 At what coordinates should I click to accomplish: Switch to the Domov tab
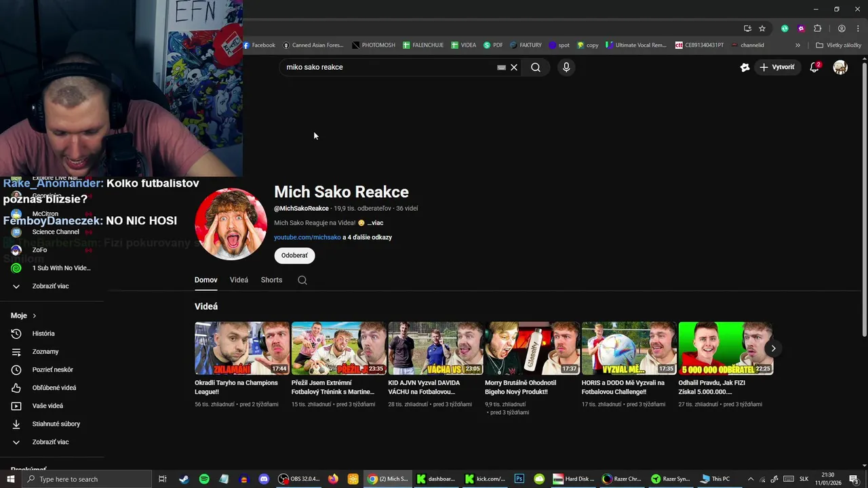206,280
